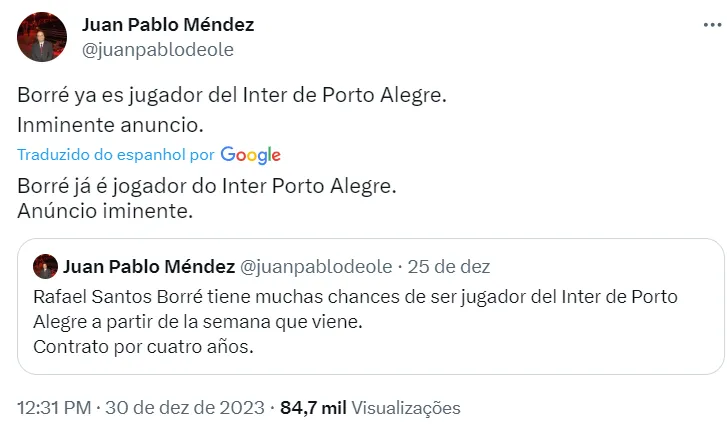This screenshot has height=435, width=727.
Task: Click the Spanish line 'Borré ya es jugador'
Action: pyautogui.click(x=231, y=97)
